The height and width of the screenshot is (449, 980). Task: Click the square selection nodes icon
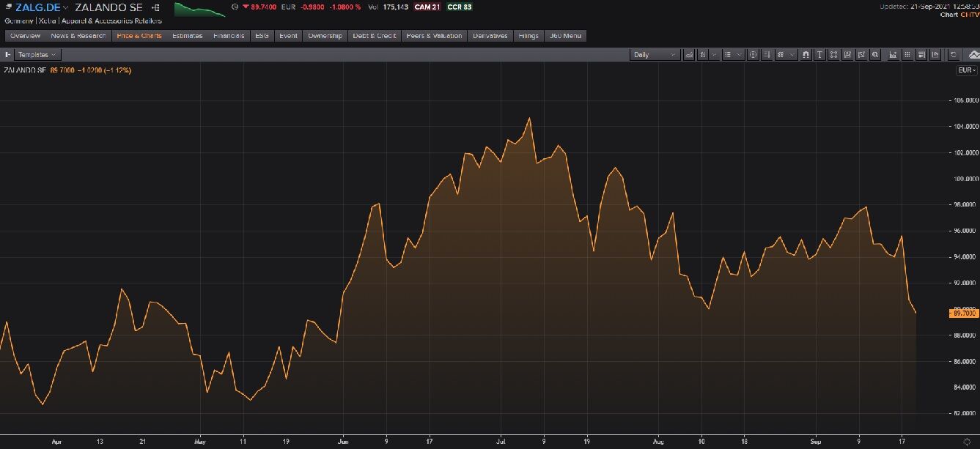pyautogui.click(x=834, y=55)
